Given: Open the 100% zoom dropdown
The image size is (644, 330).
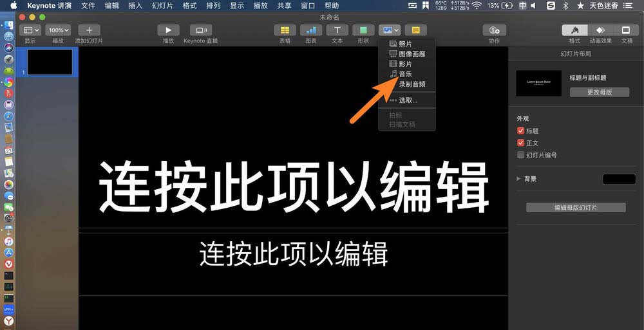Looking at the screenshot, I should point(58,30).
